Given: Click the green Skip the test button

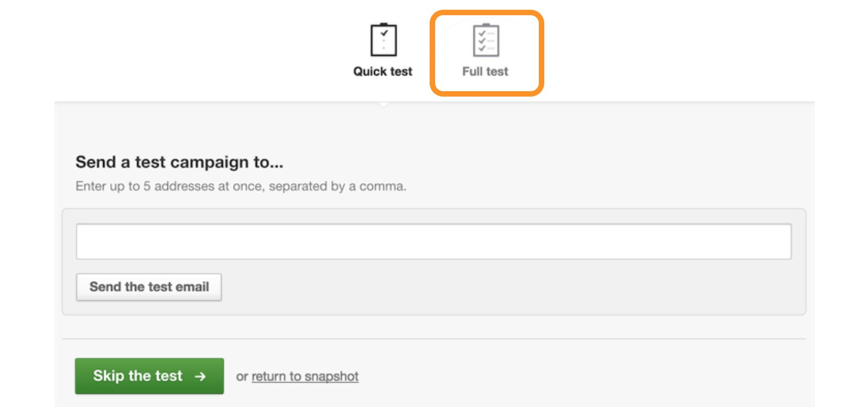Looking at the screenshot, I should (149, 376).
